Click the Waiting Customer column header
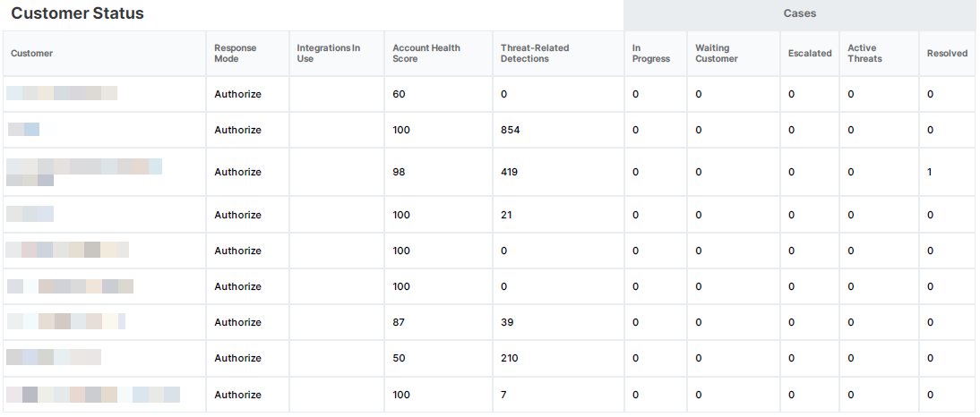The height and width of the screenshot is (417, 980). tap(717, 54)
